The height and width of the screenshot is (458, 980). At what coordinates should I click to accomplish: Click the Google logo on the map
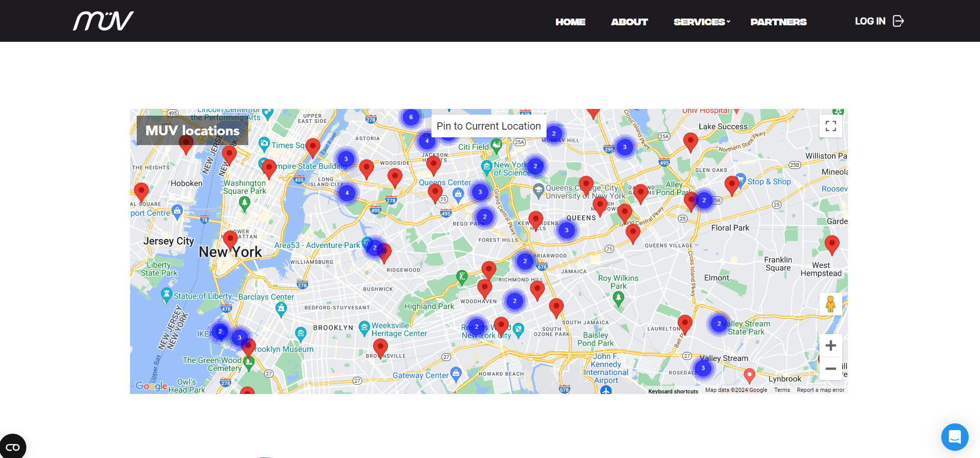pyautogui.click(x=151, y=386)
